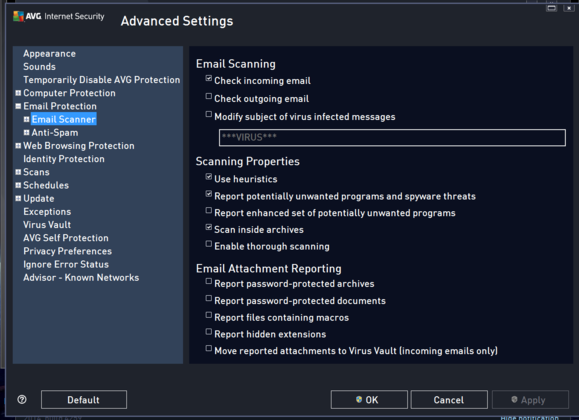
Task: Enable Check incoming email checkbox
Action: click(209, 78)
